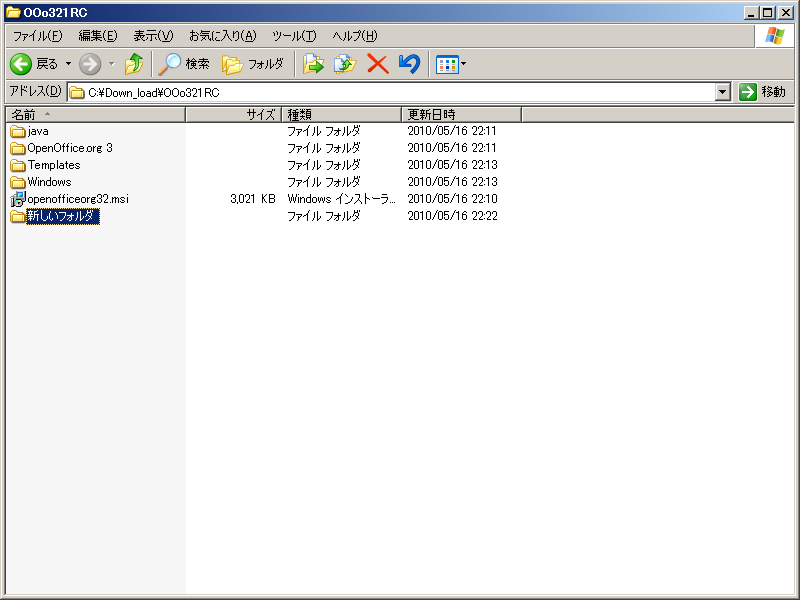The image size is (800, 600).
Task: Close the OOo321RC window
Action: pos(786,13)
